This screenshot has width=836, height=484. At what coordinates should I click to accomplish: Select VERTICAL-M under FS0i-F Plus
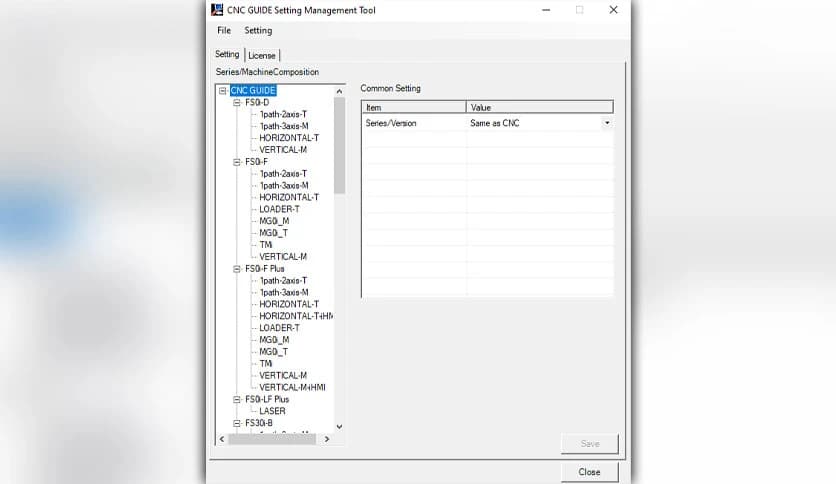click(x=283, y=375)
